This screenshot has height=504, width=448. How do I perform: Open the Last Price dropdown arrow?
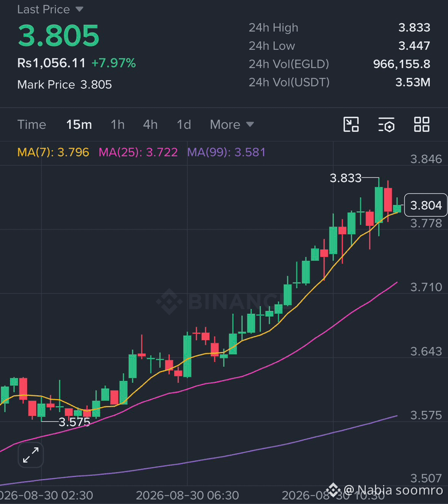point(80,9)
